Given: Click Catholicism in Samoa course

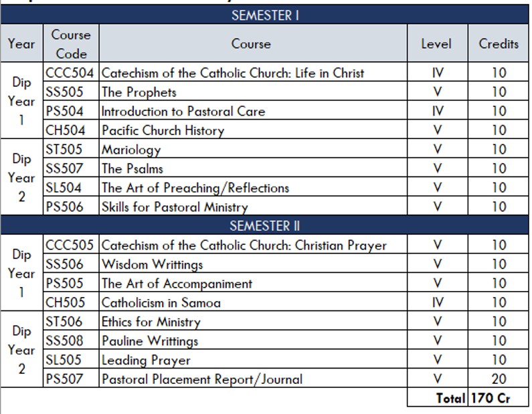Looking at the screenshot, I should (x=161, y=303).
